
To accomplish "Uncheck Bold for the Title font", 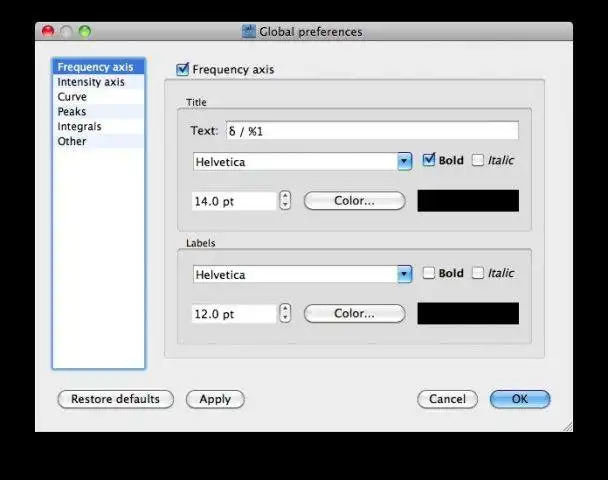I will pyautogui.click(x=428, y=160).
